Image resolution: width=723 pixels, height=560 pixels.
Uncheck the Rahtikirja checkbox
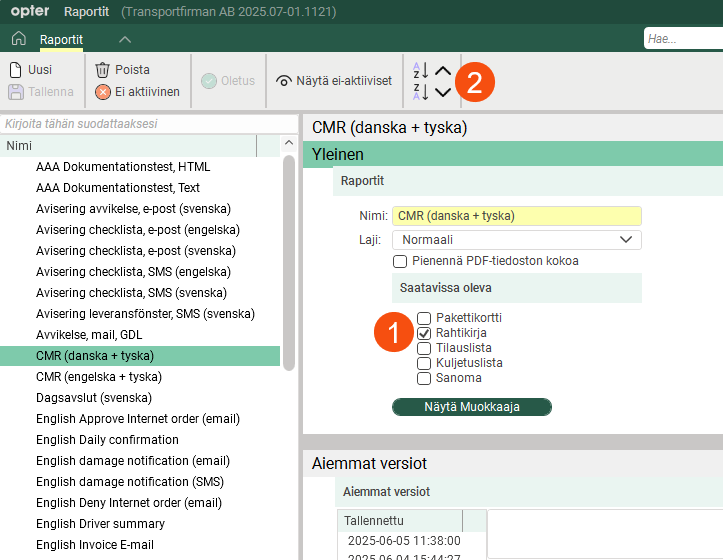424,333
